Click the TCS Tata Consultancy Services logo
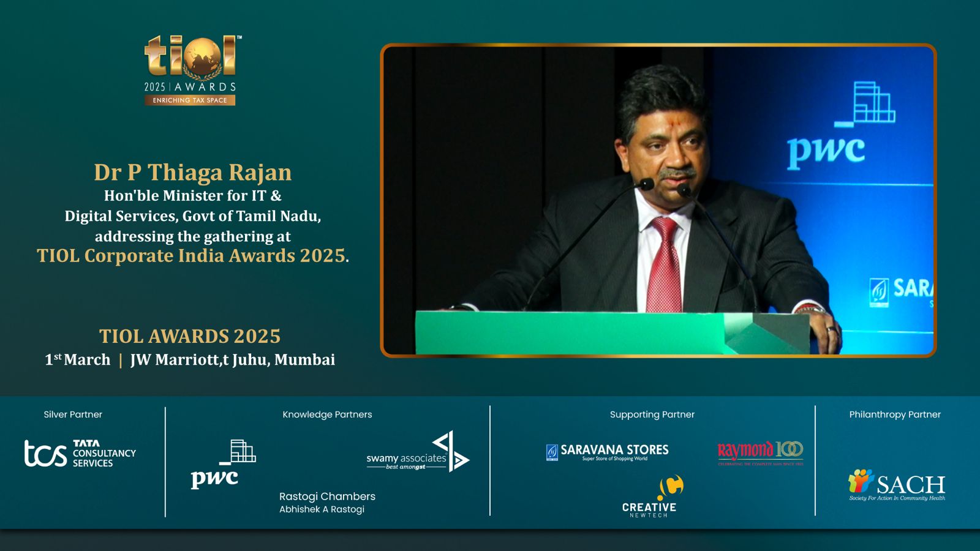The width and height of the screenshot is (980, 551). tap(80, 453)
